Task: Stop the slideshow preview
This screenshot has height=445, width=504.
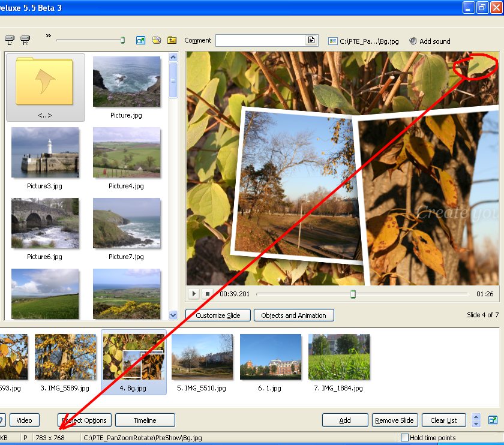Action: coord(208,294)
